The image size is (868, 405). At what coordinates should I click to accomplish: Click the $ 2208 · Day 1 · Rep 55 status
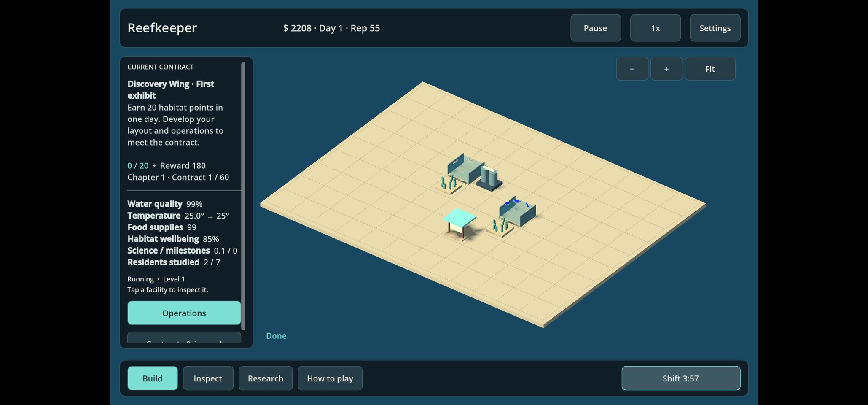(331, 28)
